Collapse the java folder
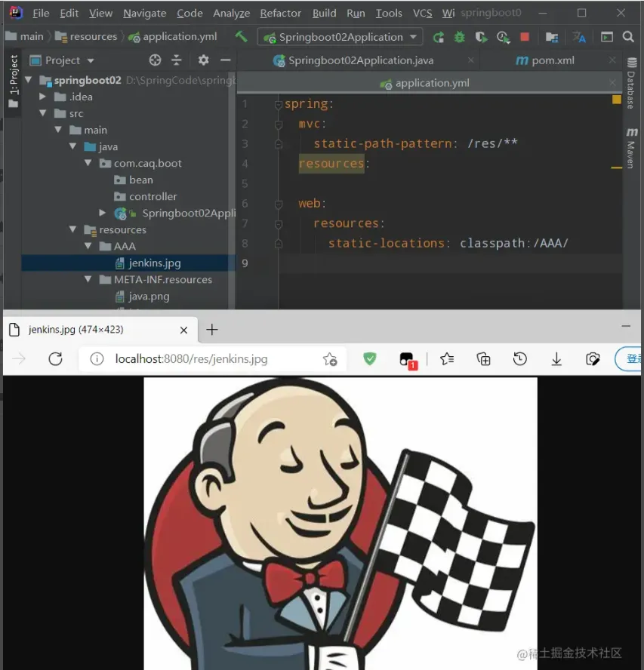 73,146
